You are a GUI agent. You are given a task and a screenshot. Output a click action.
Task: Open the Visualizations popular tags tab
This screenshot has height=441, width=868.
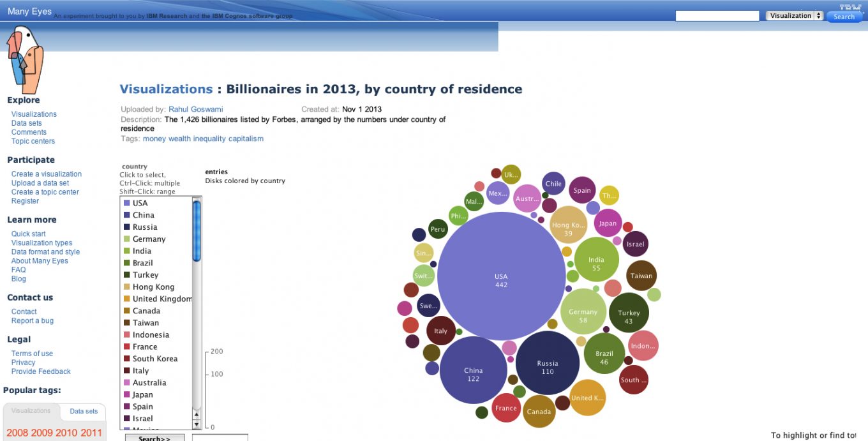point(31,411)
